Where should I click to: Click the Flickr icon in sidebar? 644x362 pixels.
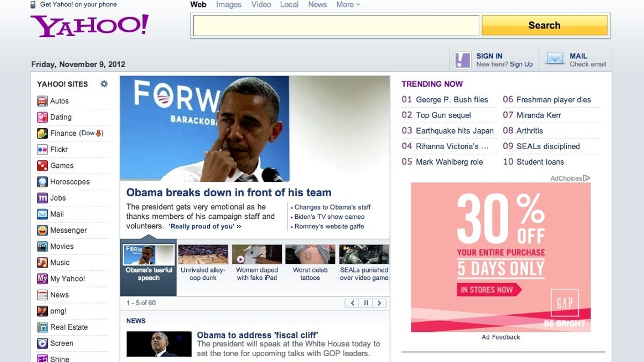42,150
